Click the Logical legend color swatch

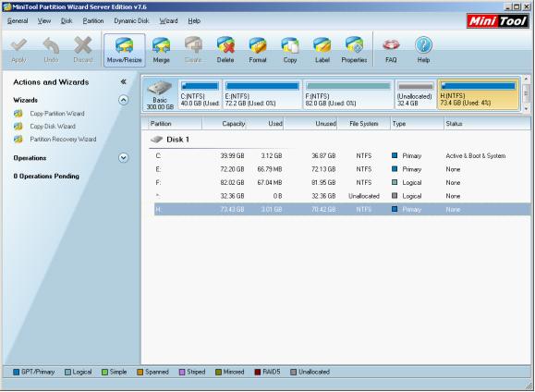tap(67, 373)
